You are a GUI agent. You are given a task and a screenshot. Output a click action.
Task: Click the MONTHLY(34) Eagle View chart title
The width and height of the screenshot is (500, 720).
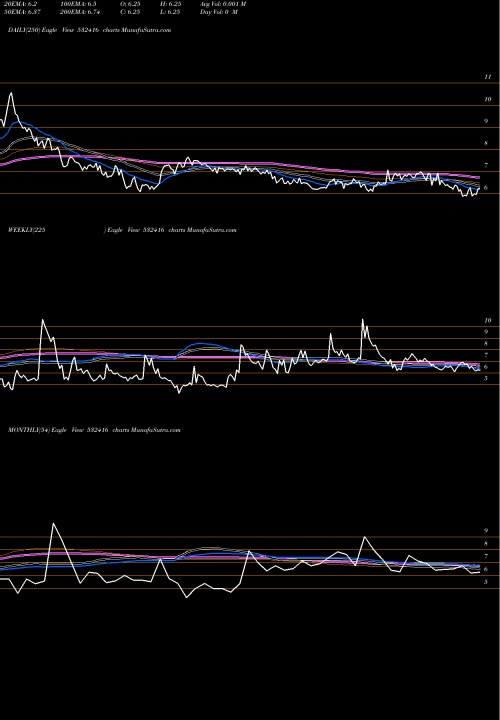coord(94,430)
